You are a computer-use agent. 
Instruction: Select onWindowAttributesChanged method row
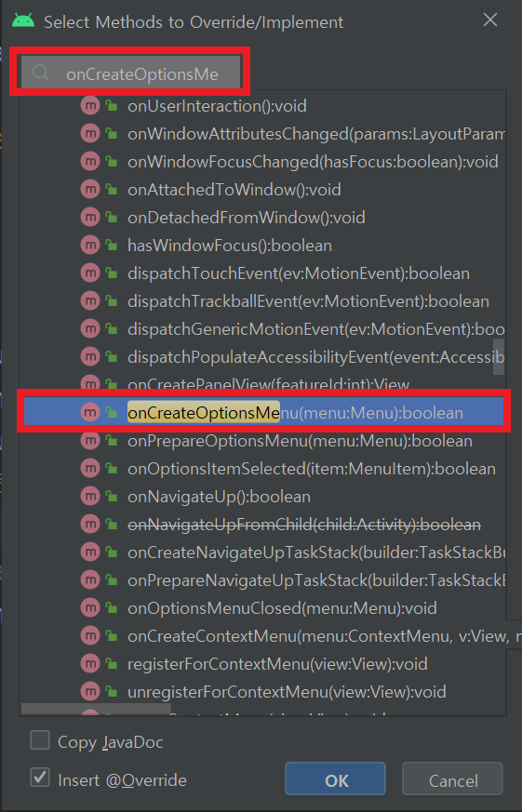(x=262, y=134)
